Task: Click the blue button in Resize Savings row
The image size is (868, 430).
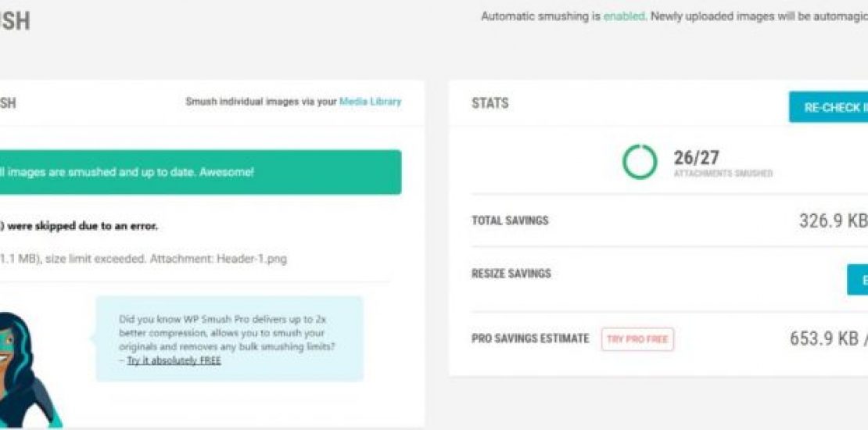Action: 858,279
